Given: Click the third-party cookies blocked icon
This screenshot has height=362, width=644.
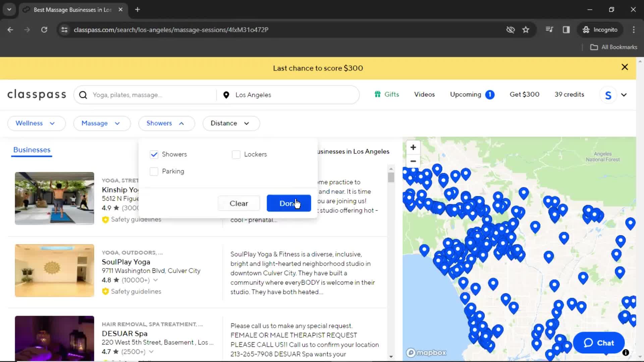Looking at the screenshot, I should [511, 29].
